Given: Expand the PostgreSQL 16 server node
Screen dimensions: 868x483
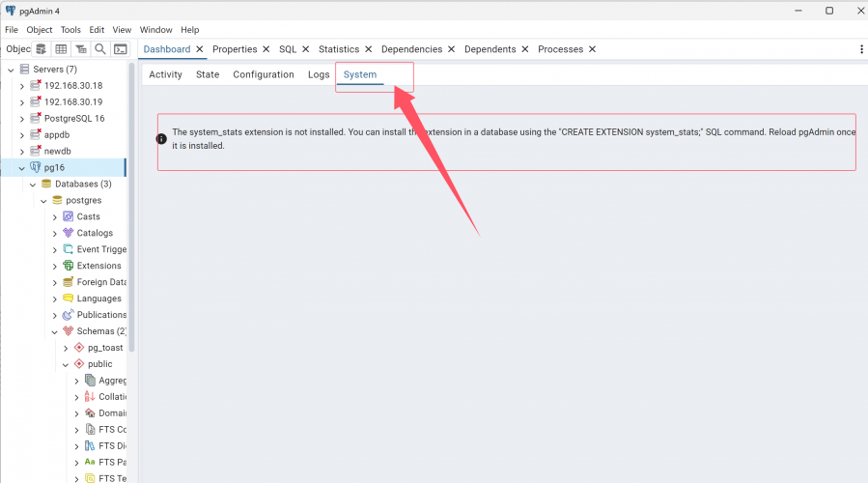Looking at the screenshot, I should tap(21, 119).
